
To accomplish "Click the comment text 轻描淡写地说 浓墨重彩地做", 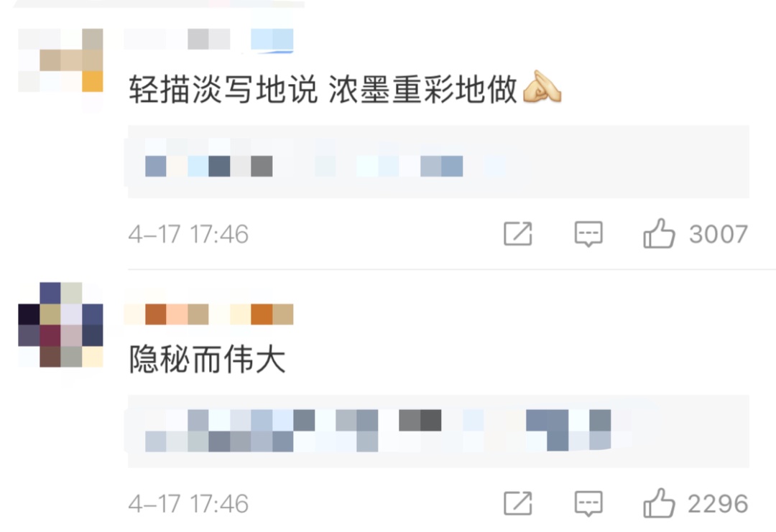I will [323, 90].
